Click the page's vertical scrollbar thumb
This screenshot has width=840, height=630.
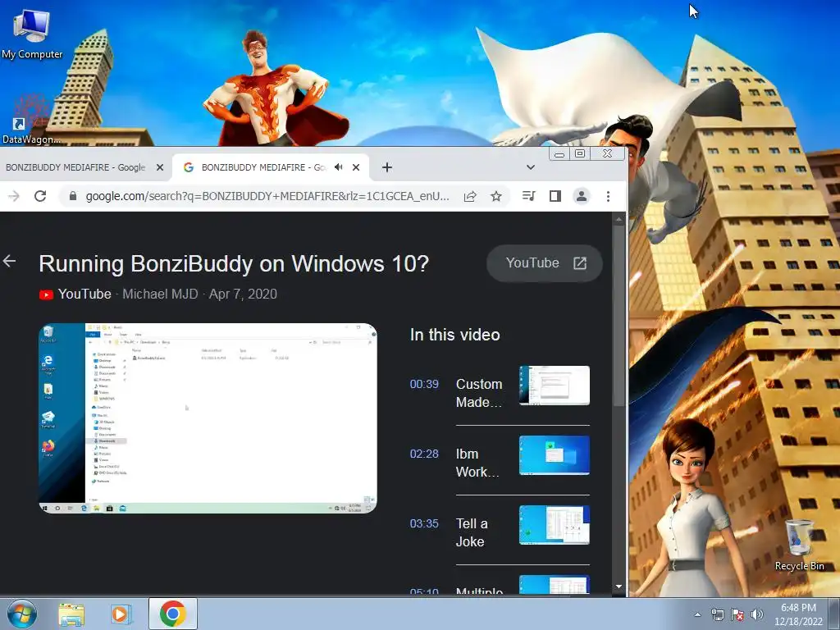click(x=619, y=315)
